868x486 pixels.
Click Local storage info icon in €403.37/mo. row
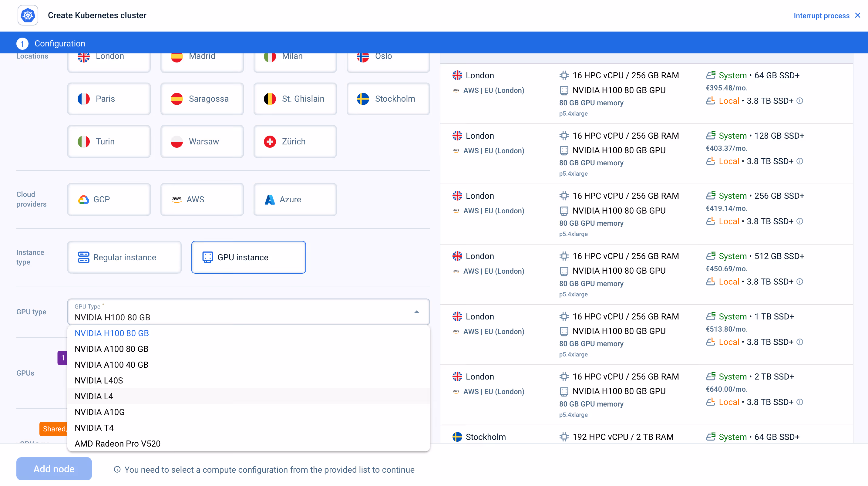(799, 161)
